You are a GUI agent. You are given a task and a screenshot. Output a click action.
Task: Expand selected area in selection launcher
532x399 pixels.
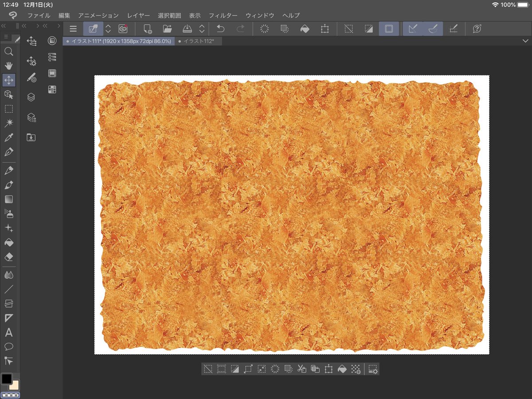(x=248, y=368)
